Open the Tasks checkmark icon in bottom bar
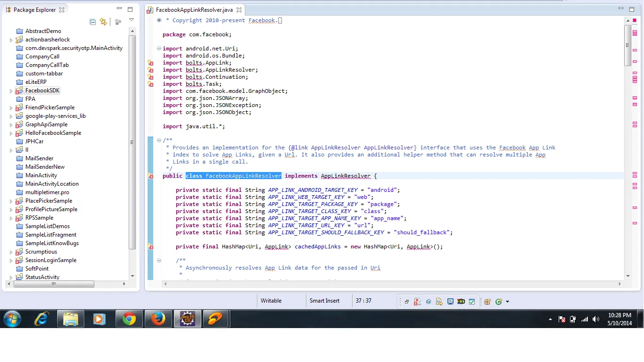The width and height of the screenshot is (644, 362). tap(472, 302)
